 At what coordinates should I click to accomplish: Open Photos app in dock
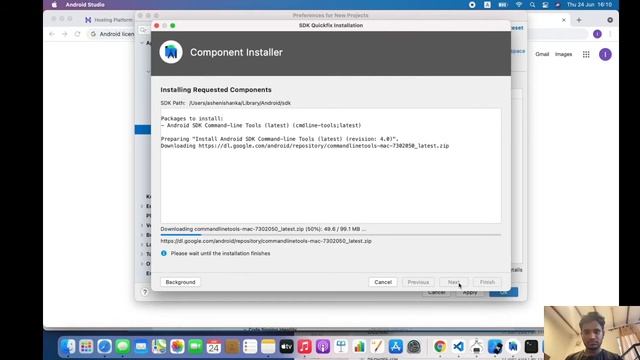click(x=177, y=347)
